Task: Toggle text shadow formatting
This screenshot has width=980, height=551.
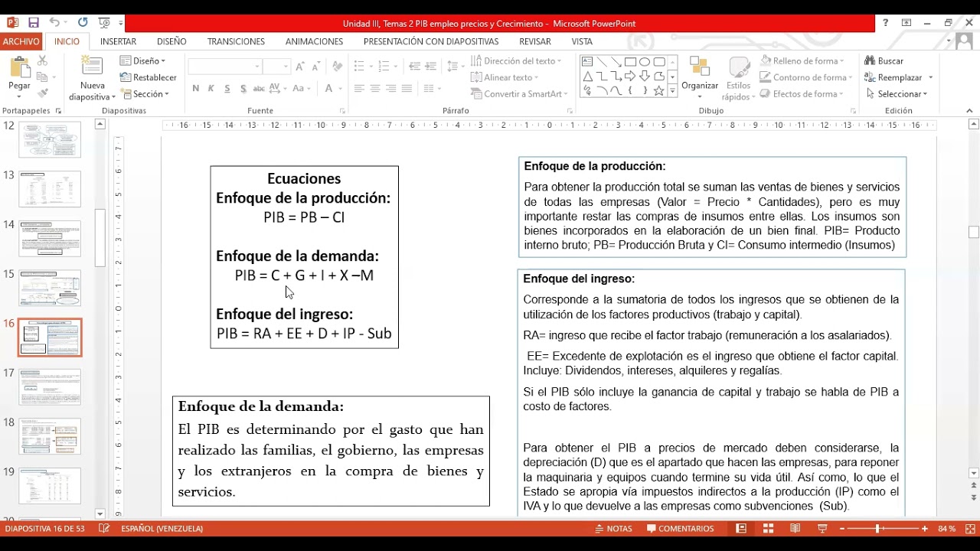Action: 243,89
